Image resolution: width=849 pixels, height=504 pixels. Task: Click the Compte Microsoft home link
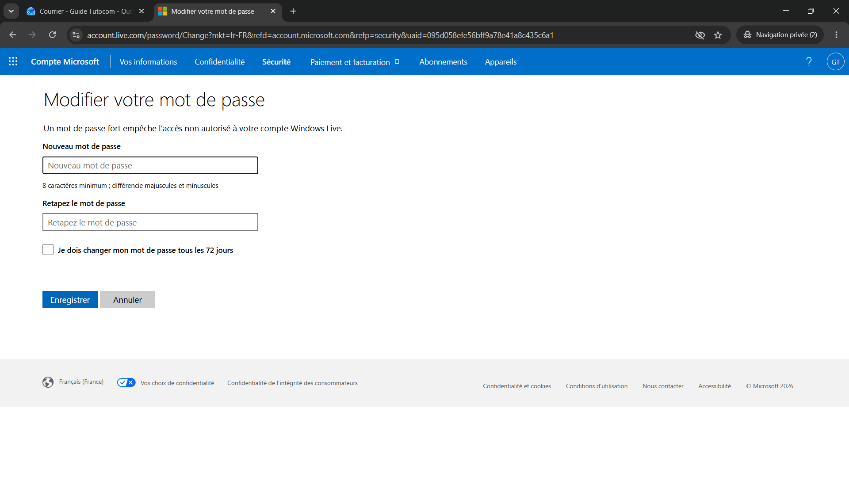coord(65,62)
